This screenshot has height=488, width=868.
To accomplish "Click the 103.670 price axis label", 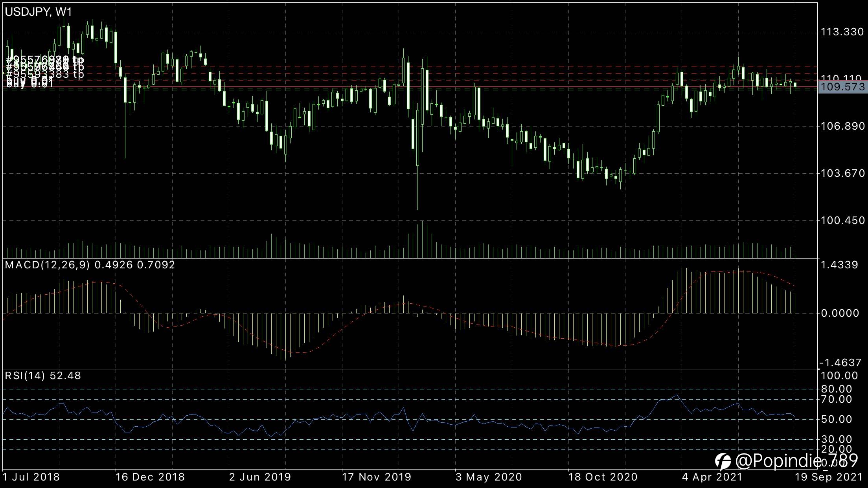I will [843, 173].
